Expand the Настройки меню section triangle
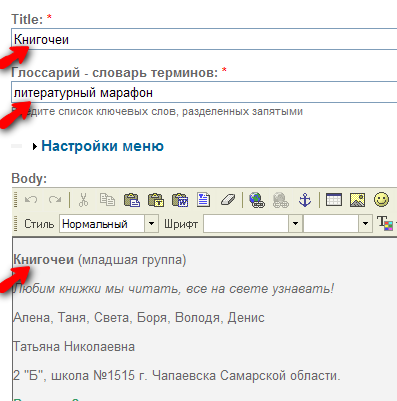 (35, 146)
